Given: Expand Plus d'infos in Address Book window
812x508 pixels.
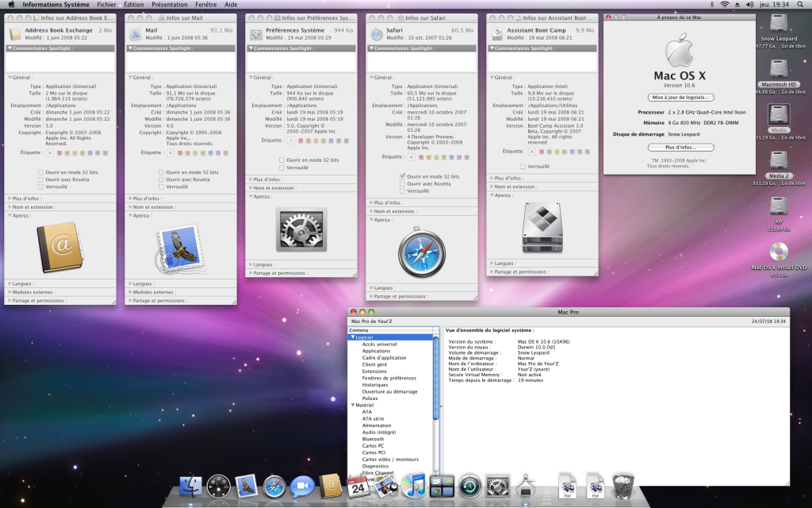Looking at the screenshot, I should click(x=10, y=198).
